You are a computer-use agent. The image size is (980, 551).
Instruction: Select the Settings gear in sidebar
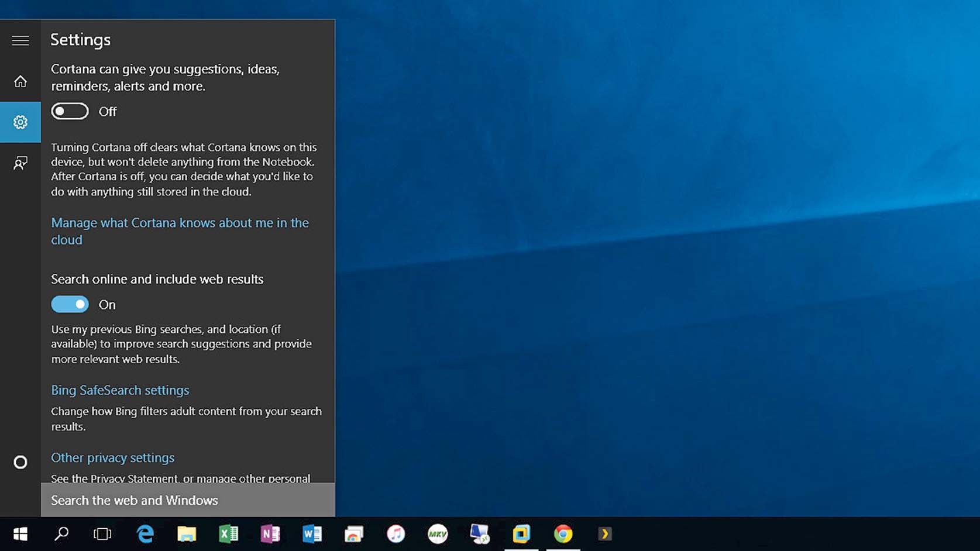[20, 122]
